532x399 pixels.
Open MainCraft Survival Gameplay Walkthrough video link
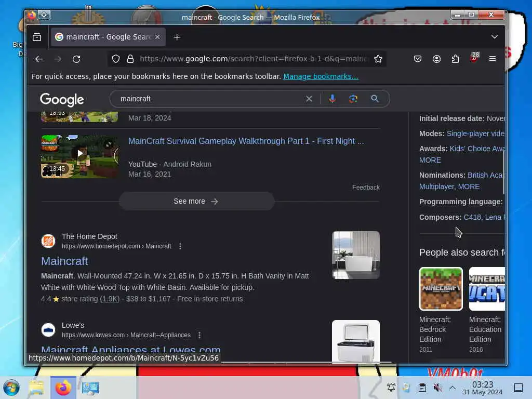point(246,141)
